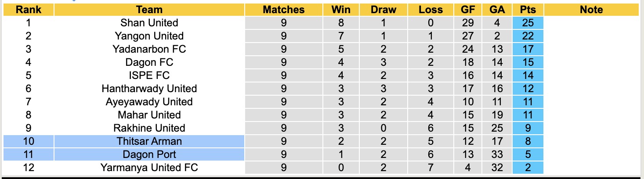The image size is (644, 179).
Task: Select Yadanarbon FC in the table
Action: point(149,49)
